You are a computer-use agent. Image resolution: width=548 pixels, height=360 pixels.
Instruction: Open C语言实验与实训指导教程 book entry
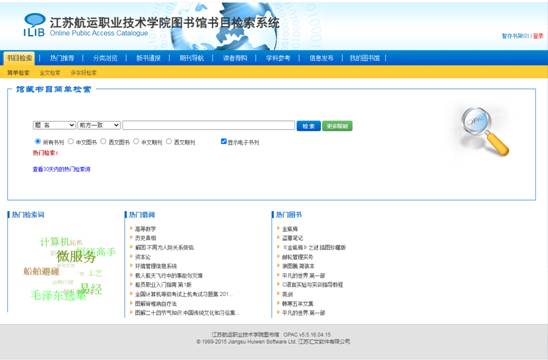click(x=312, y=285)
